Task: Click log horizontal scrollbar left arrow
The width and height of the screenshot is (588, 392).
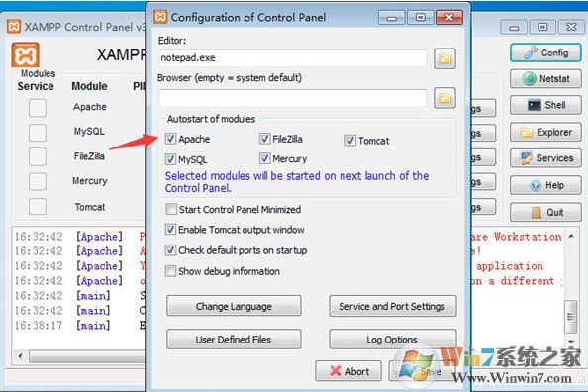Action: click(20, 355)
